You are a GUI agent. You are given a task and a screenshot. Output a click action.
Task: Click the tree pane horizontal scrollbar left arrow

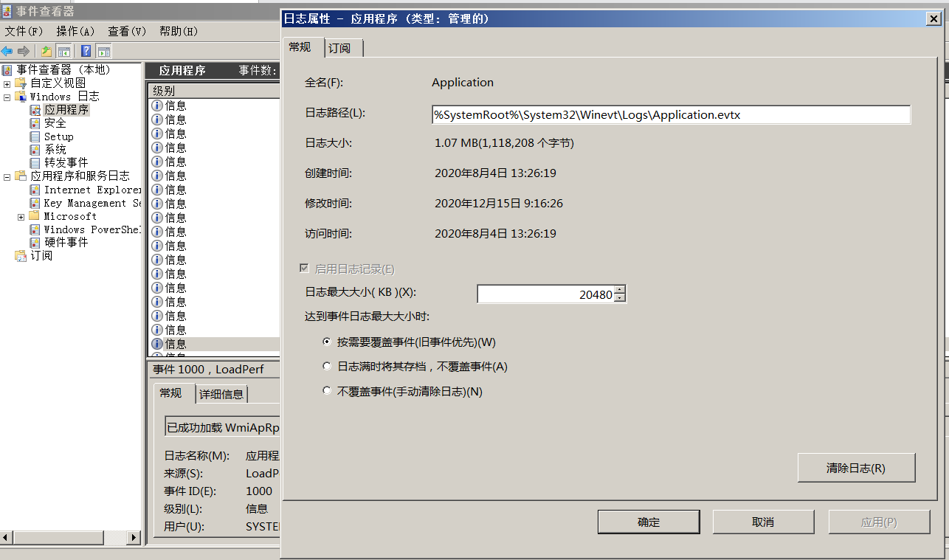(x=7, y=538)
